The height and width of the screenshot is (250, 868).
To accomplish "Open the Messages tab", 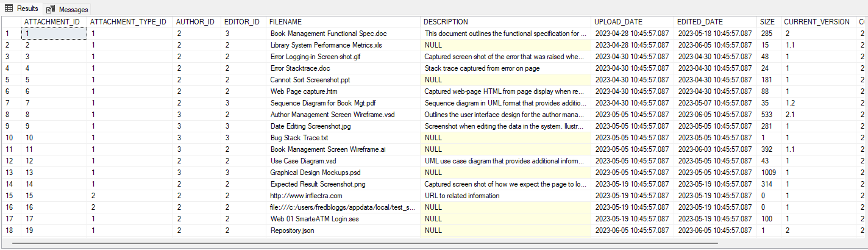I will click(72, 9).
